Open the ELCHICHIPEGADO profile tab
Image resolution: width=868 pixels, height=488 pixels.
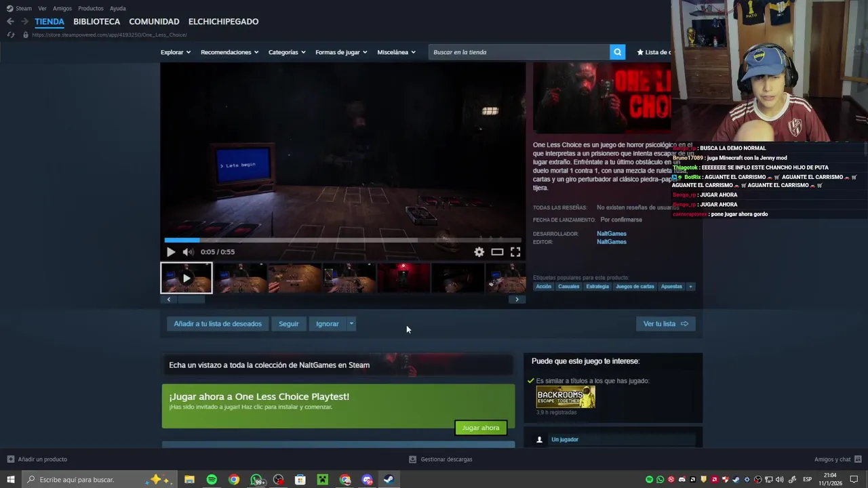[223, 22]
